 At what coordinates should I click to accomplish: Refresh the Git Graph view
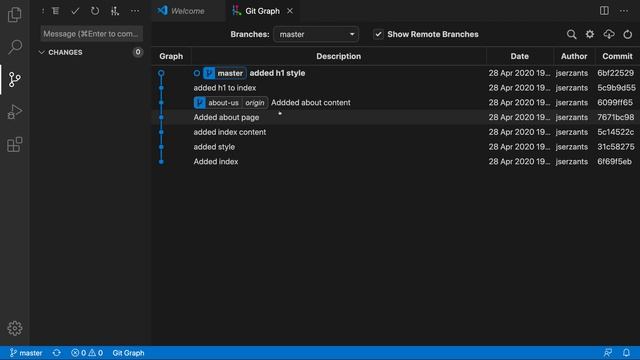point(628,34)
